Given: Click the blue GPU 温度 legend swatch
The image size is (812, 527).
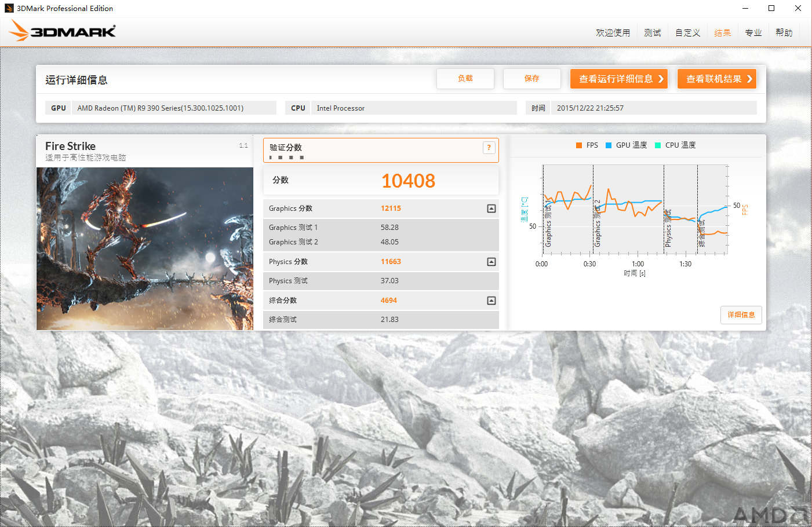Looking at the screenshot, I should point(609,145).
